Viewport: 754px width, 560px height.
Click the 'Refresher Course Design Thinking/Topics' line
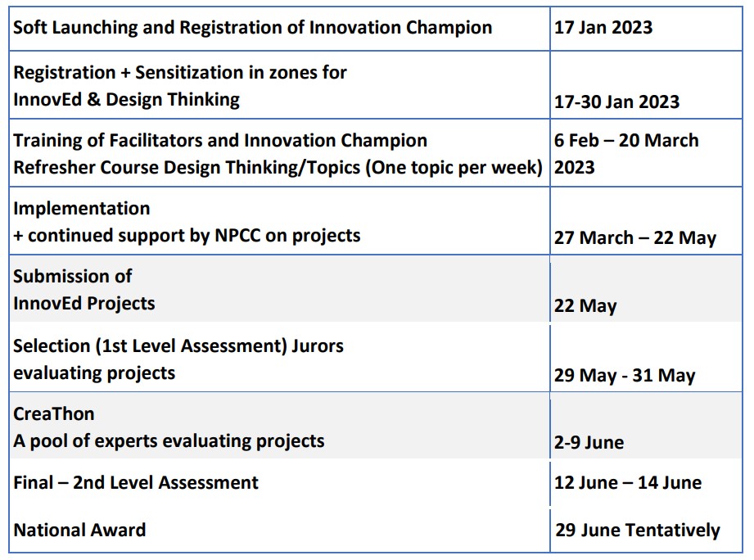pyautogui.click(x=278, y=168)
